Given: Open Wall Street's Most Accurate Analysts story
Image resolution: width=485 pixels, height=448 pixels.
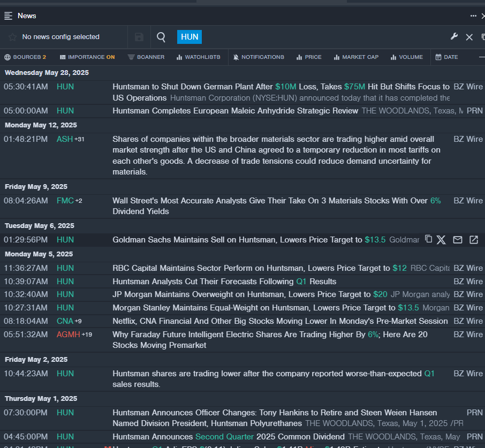Looking at the screenshot, I should (x=277, y=206).
